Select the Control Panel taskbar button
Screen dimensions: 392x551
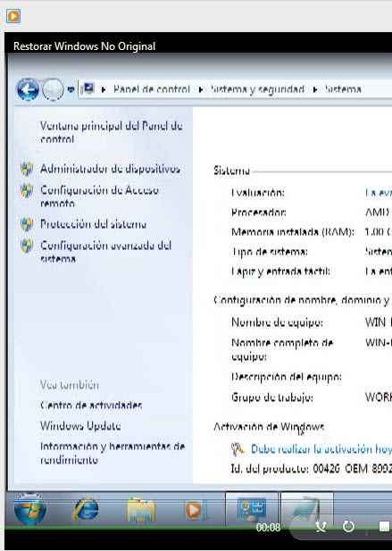tap(252, 508)
